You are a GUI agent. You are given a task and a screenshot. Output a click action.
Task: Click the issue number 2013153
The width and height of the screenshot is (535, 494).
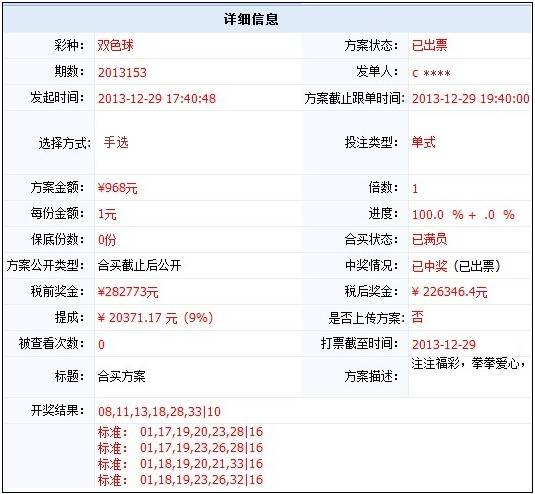tap(122, 72)
